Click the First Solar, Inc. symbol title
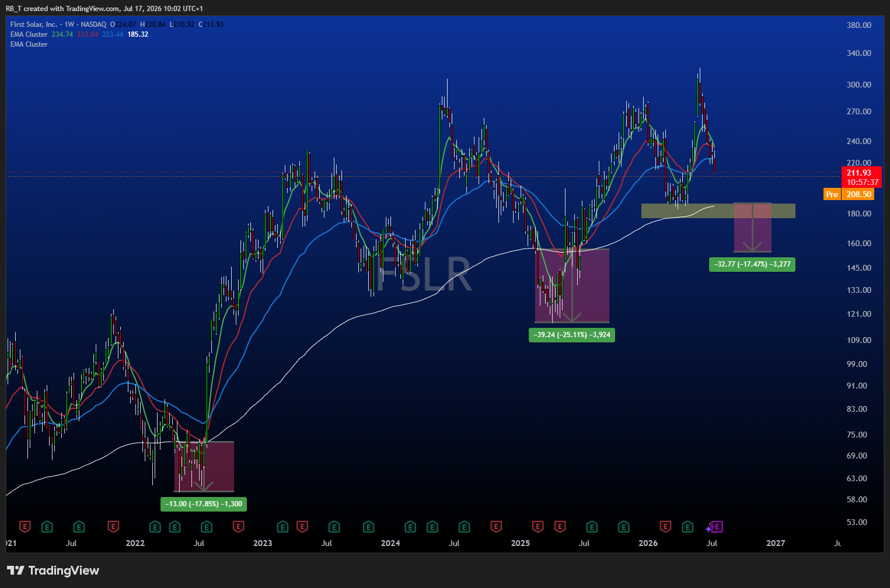Viewport: 890px width, 588px height. click(34, 24)
